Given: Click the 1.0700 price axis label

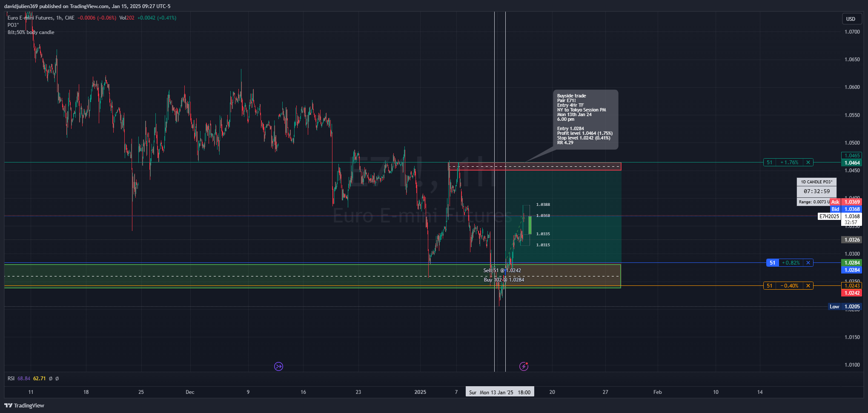Looking at the screenshot, I should click(x=852, y=32).
